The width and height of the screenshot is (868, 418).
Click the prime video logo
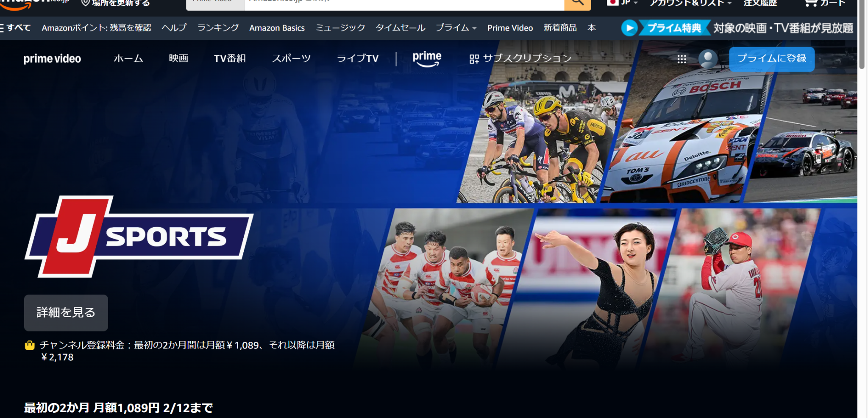click(52, 59)
